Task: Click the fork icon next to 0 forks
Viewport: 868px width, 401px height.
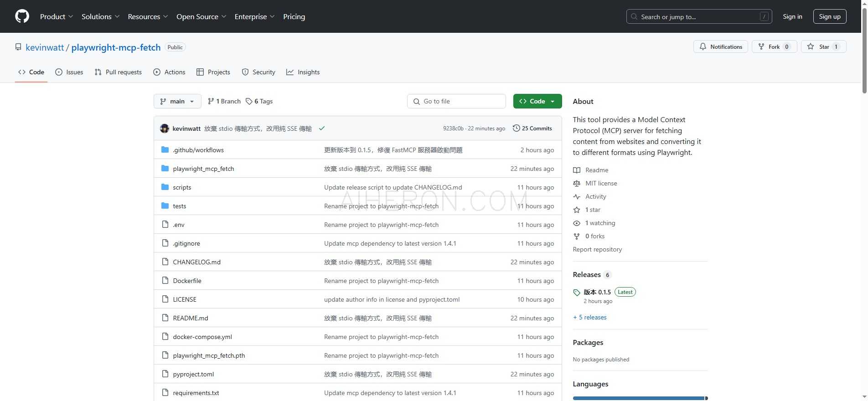Action: click(x=577, y=236)
